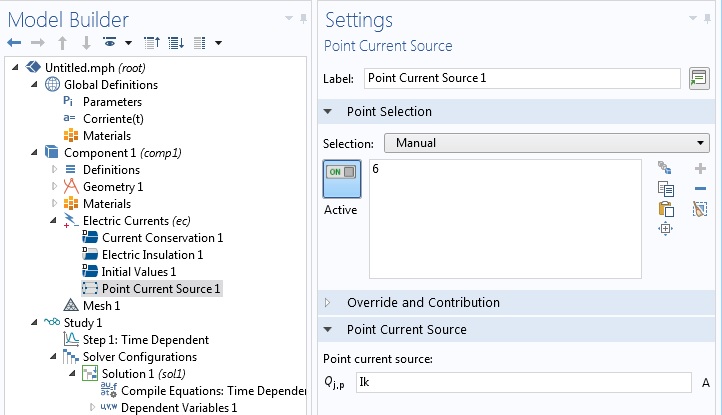Click the Zoom to Selection crosshair icon
Viewport: 722px width, 415px height.
click(666, 229)
